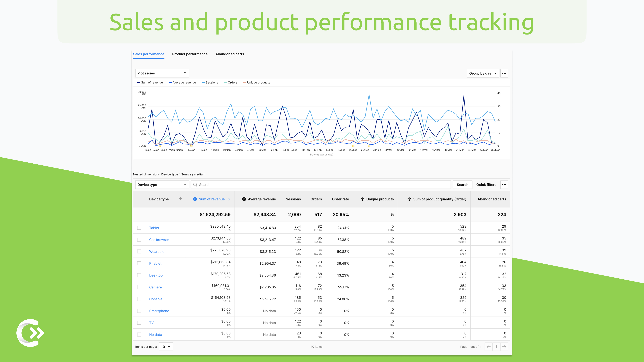Screen dimensions: 644x362
Task: Open the Items per page dropdown
Action: 166,347
